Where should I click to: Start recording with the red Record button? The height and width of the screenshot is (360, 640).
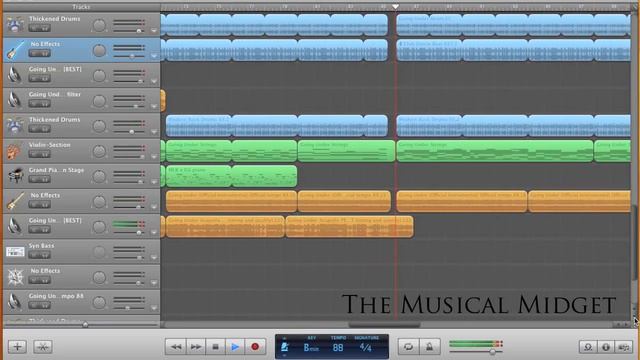tap(255, 347)
